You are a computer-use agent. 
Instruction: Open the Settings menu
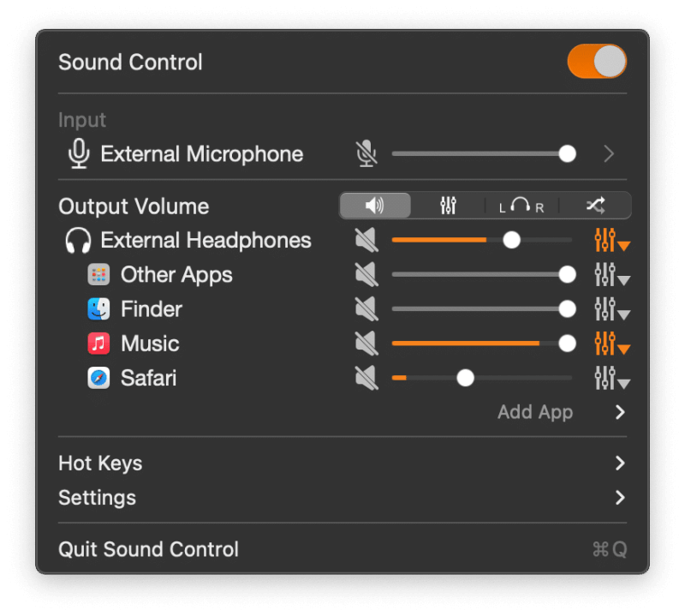tap(97, 498)
